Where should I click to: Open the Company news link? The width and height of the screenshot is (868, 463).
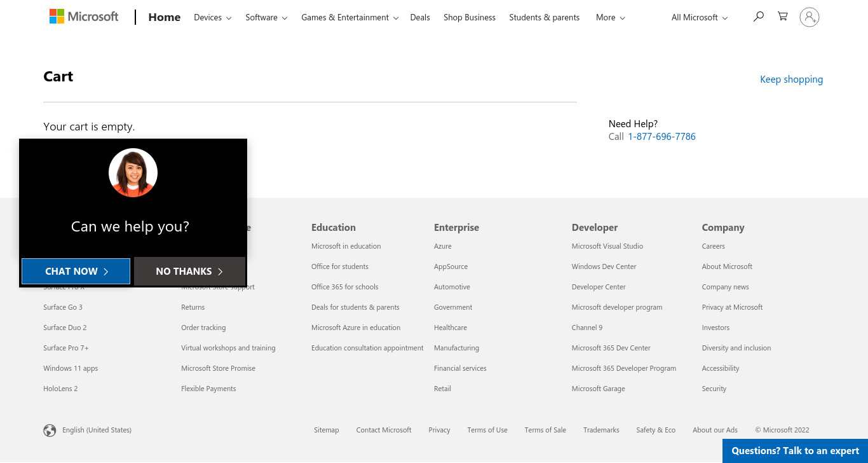pyautogui.click(x=725, y=287)
